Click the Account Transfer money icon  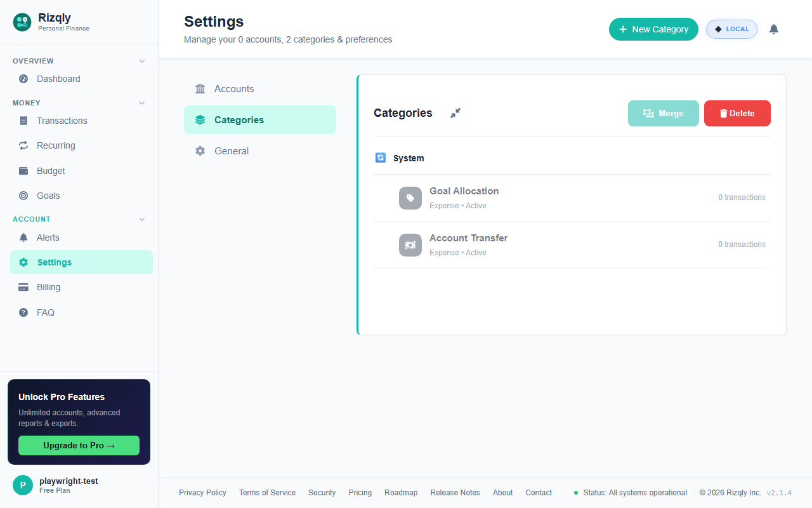click(410, 245)
